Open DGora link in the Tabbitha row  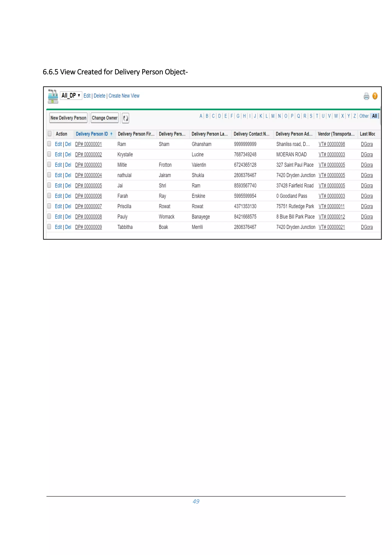367,227
